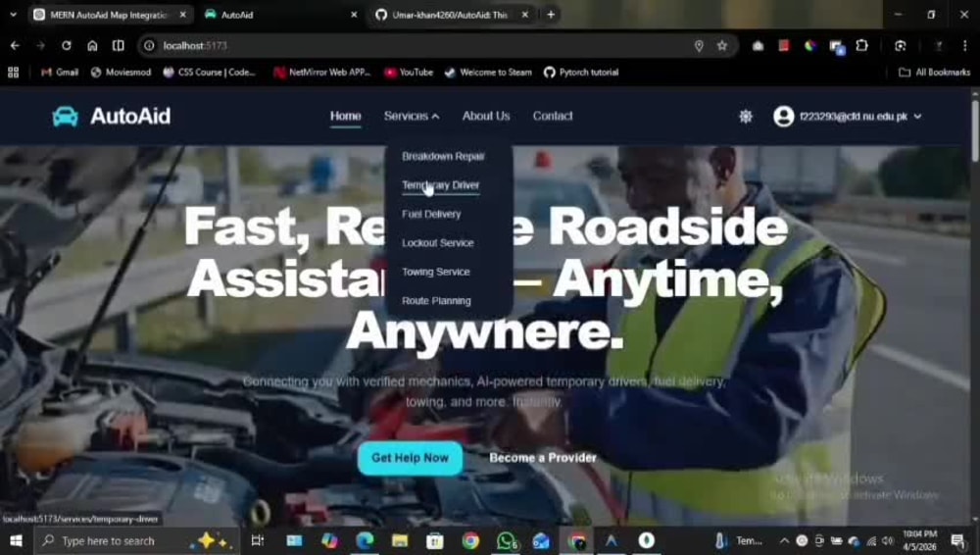Viewport: 980px width, 555px height.
Task: Open the NetMirror Web APP bookmark
Action: [322, 73]
